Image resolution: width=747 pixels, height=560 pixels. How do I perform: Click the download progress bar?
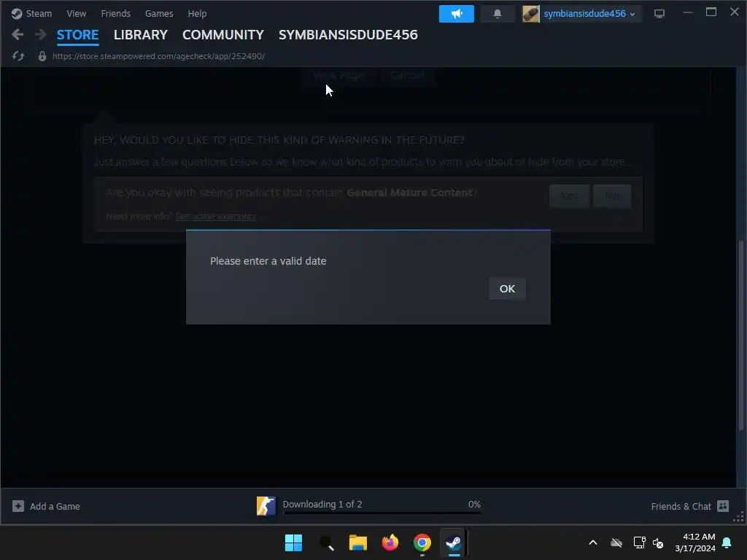pyautogui.click(x=382, y=513)
